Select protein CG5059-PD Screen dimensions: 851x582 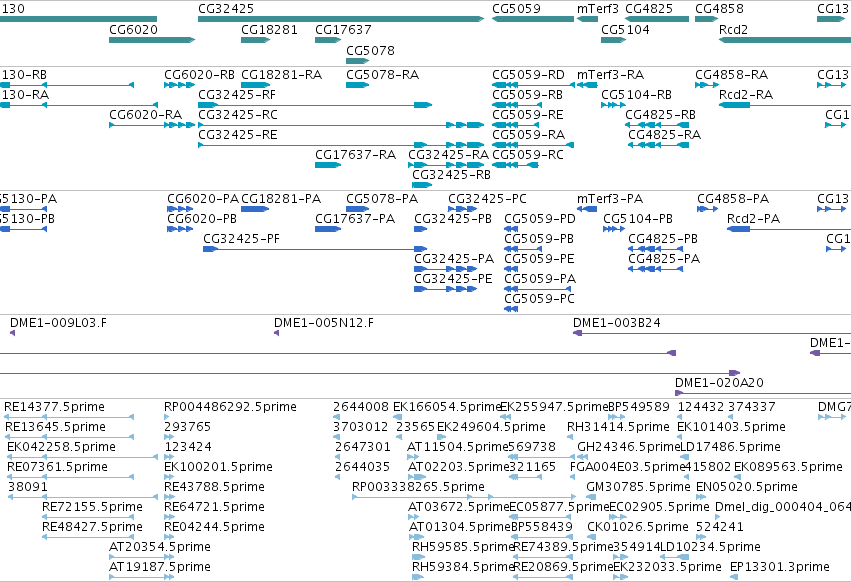pyautogui.click(x=540, y=219)
